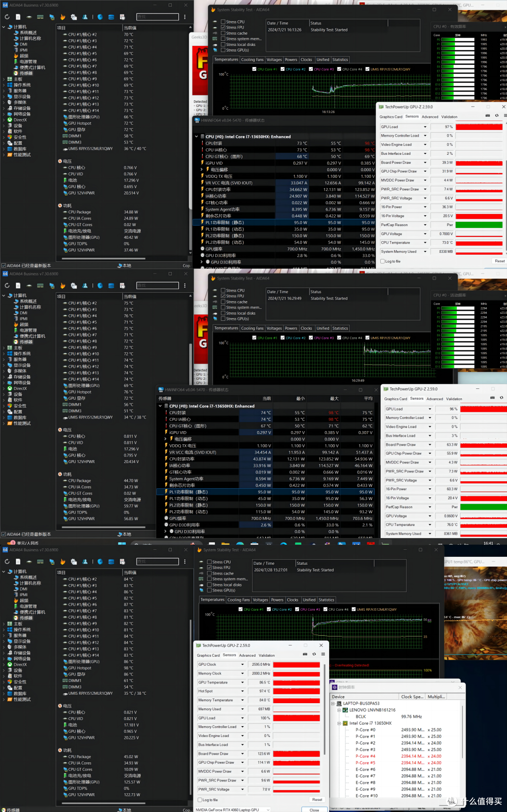Screen dimensions: 507x812
Task: Click blue round icon in bottom AIDA64 toolbar
Action: pos(100,562)
